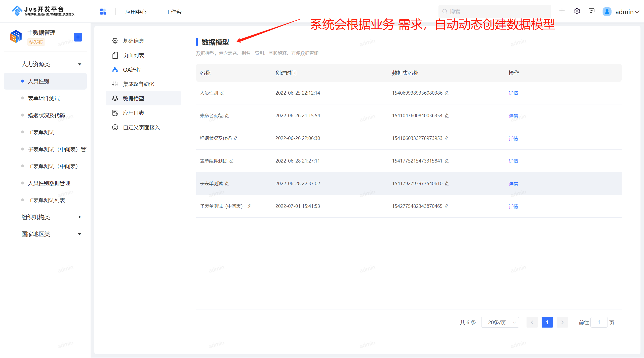
Task: Select 子表单测试（中间表） in sidebar
Action: point(45,166)
